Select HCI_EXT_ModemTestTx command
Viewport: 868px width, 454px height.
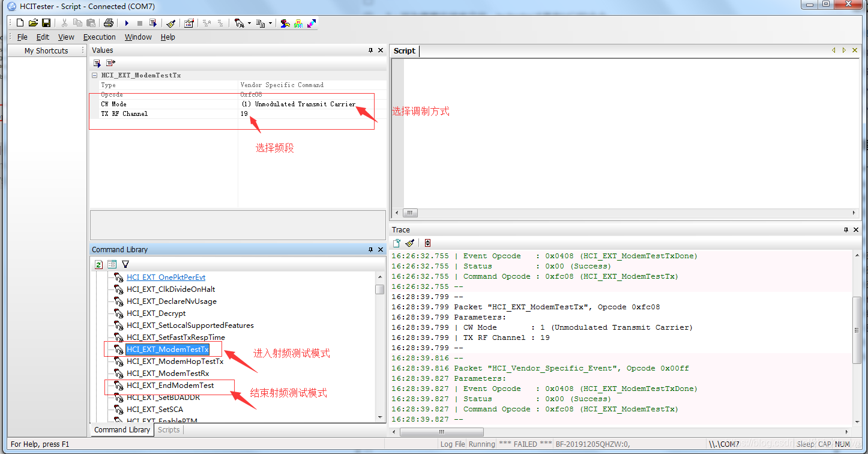[x=167, y=350]
